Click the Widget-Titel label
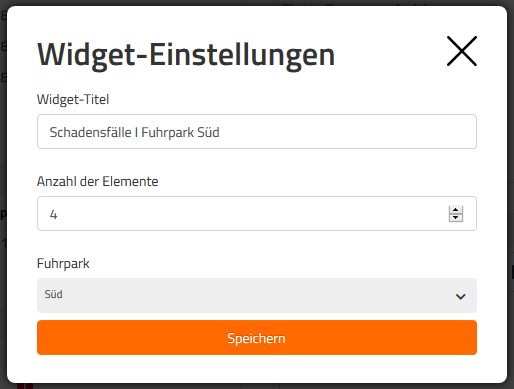The width and height of the screenshot is (514, 389). click(73, 99)
